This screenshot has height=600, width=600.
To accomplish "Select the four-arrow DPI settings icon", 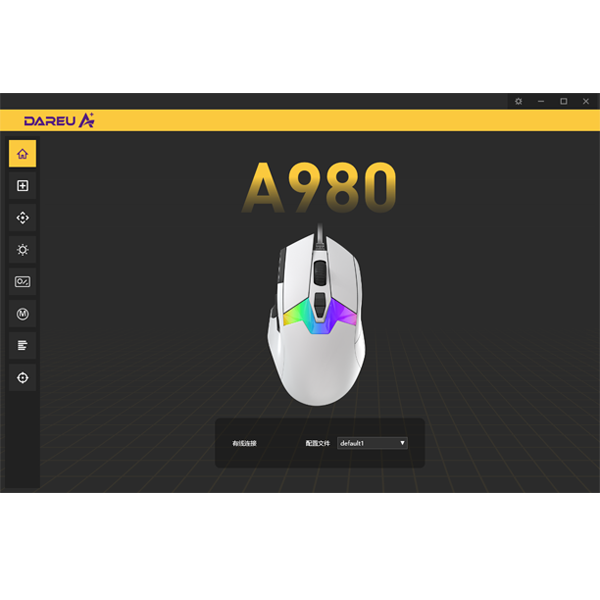I will tap(22, 218).
